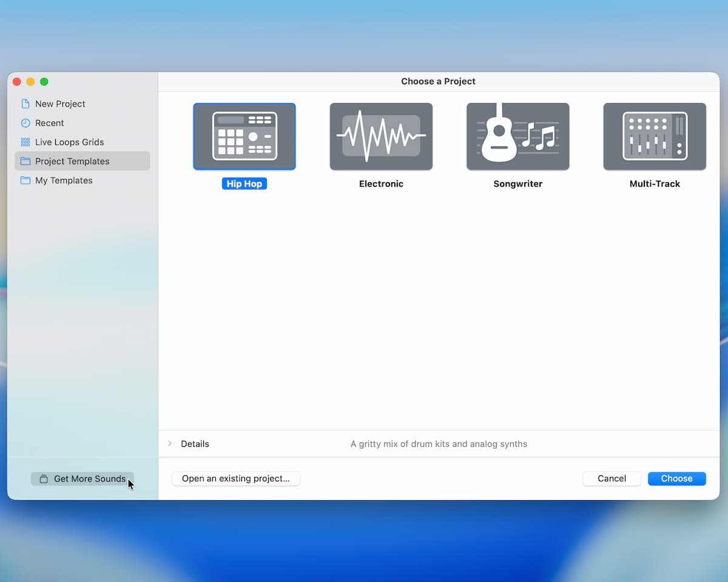This screenshot has height=582, width=728.
Task: Click the Choose button
Action: pos(676,478)
